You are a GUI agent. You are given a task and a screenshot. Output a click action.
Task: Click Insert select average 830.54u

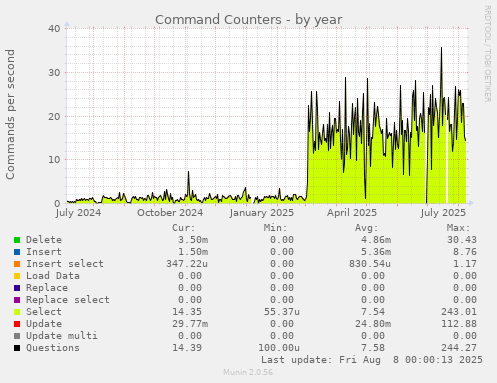(370, 264)
